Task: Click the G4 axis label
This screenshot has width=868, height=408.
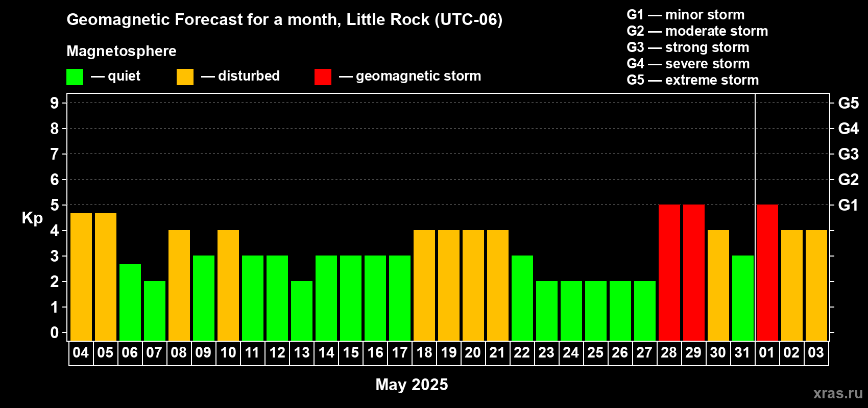Action: [849, 129]
